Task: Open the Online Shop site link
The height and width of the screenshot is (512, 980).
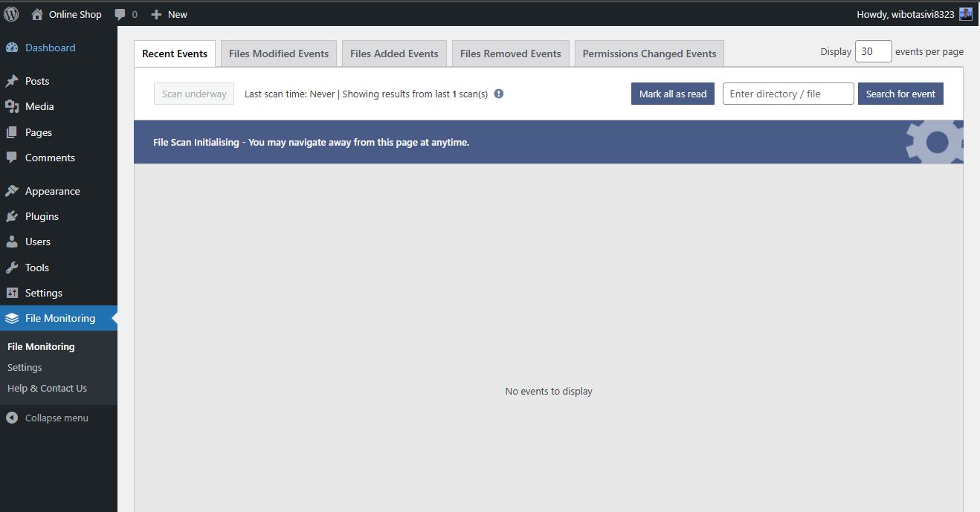Action: point(66,14)
